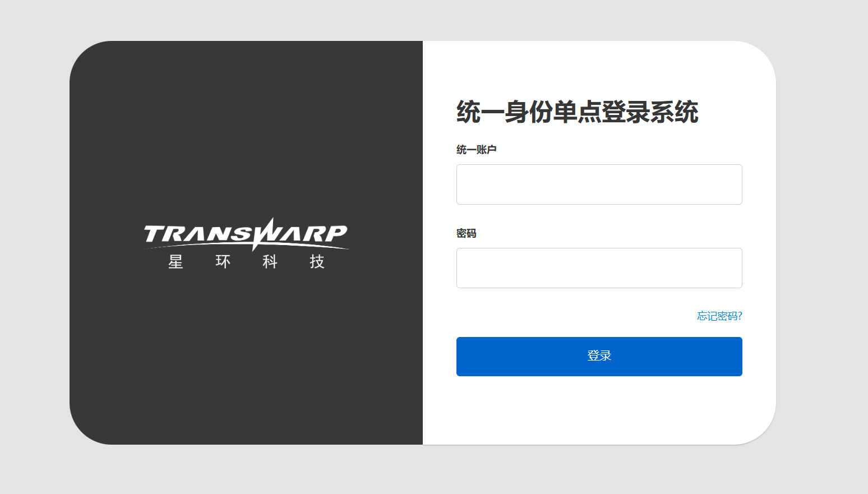
Task: Open the 忘记密码? link
Action: [719, 316]
